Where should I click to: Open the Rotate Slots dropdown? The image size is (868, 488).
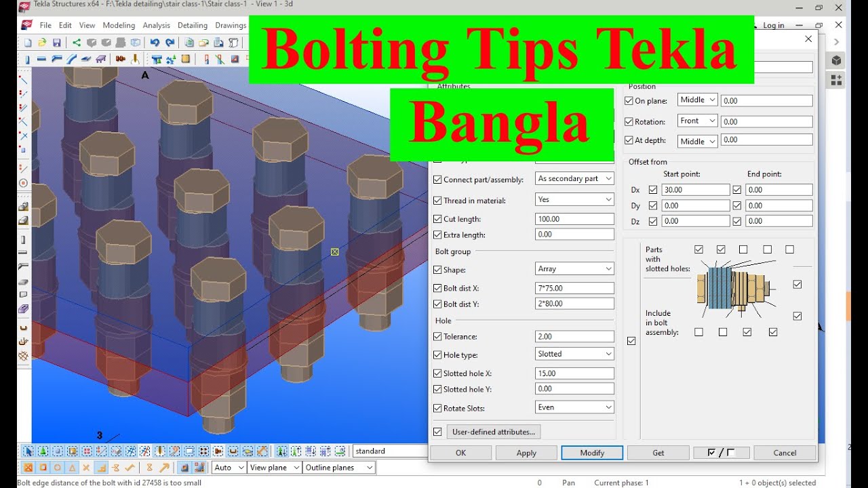[574, 407]
